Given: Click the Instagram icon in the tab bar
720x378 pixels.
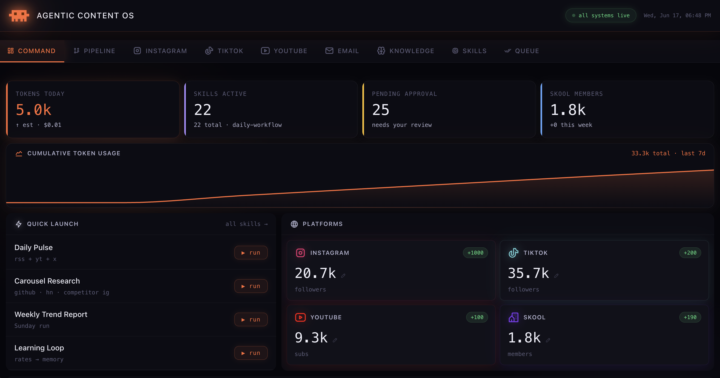Looking at the screenshot, I should [x=137, y=51].
